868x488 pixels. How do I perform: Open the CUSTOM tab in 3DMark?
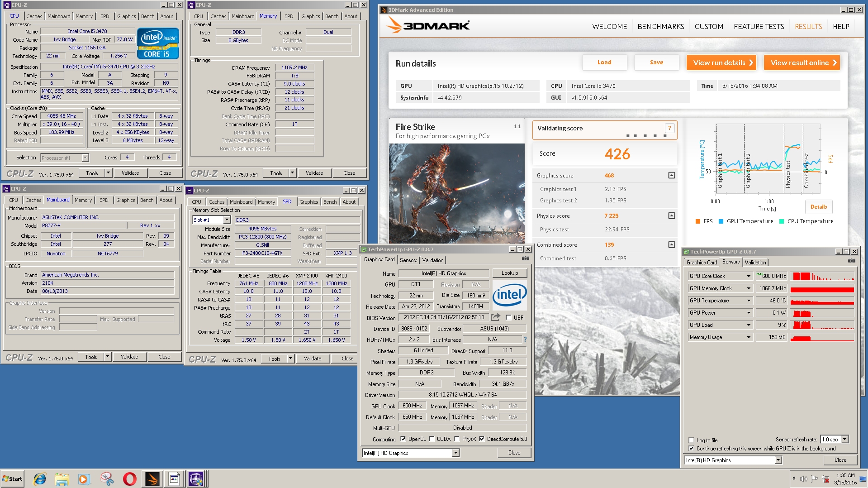pyautogui.click(x=709, y=27)
